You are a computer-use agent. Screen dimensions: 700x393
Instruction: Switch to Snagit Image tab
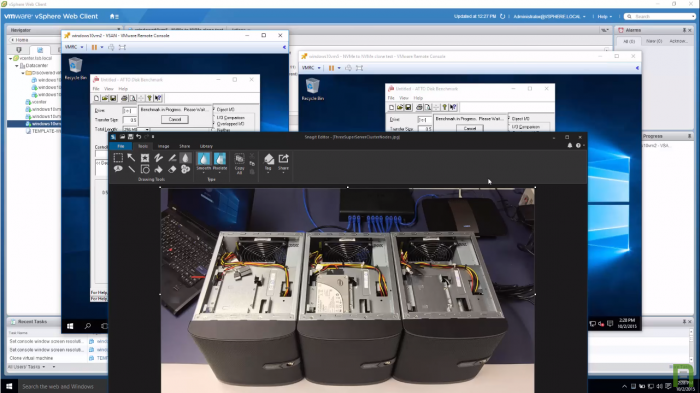(163, 146)
